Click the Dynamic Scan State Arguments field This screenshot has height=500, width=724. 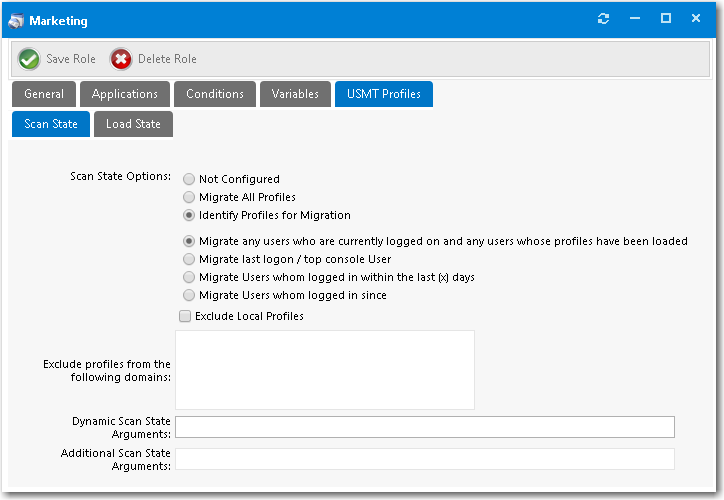pyautogui.click(x=425, y=427)
